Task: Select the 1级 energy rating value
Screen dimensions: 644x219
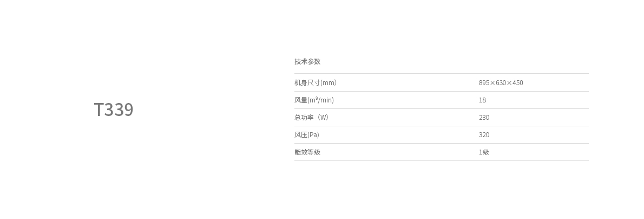Action: [484, 152]
